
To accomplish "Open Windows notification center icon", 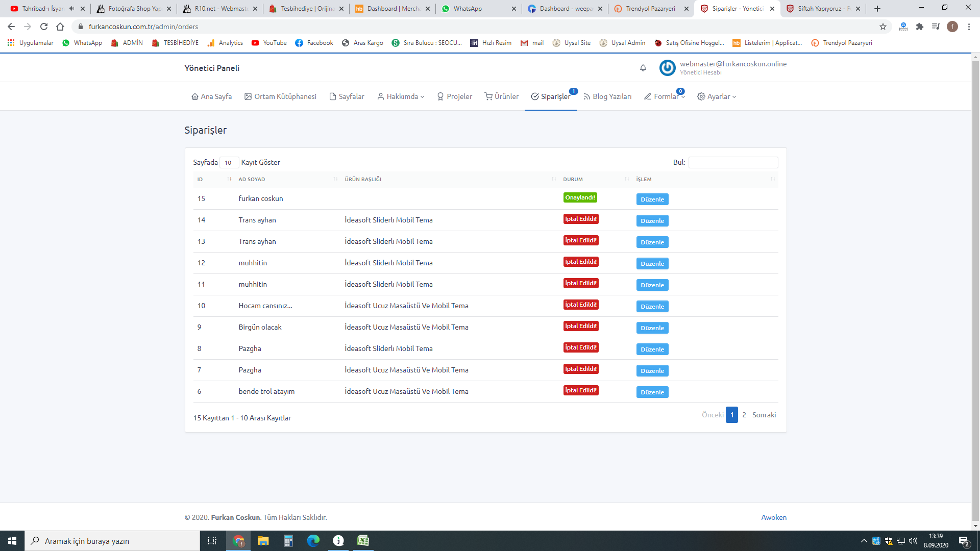I will click(x=964, y=541).
